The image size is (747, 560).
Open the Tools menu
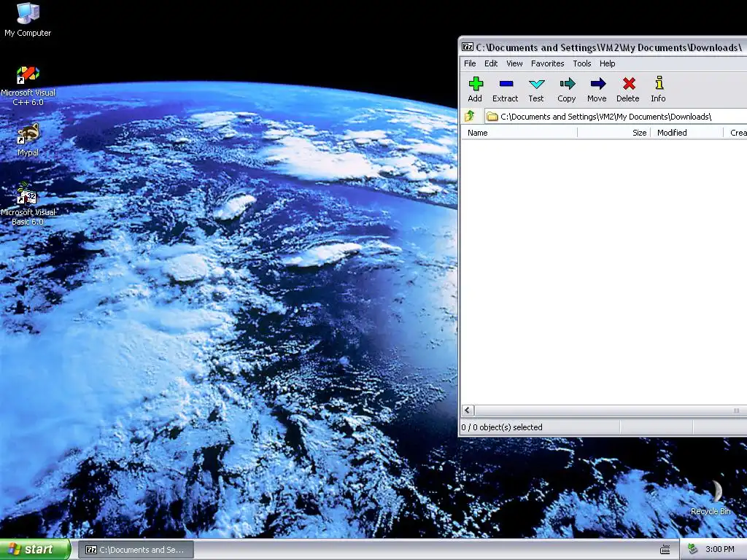(581, 63)
